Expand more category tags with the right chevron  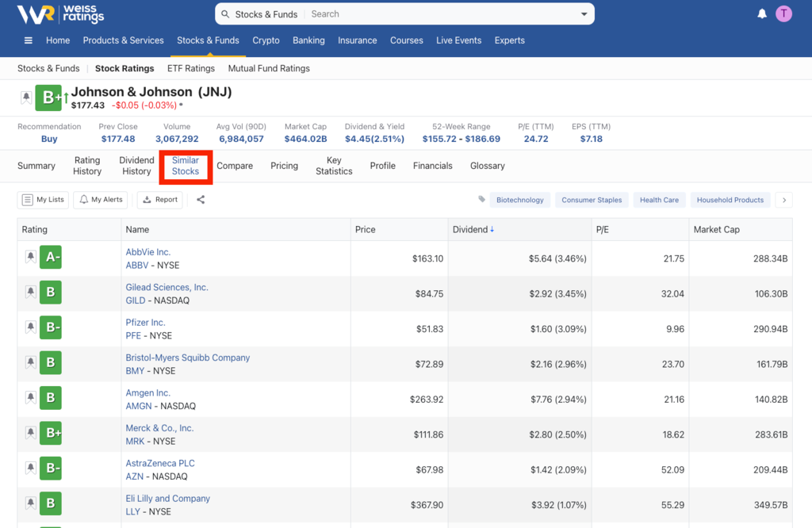click(784, 200)
